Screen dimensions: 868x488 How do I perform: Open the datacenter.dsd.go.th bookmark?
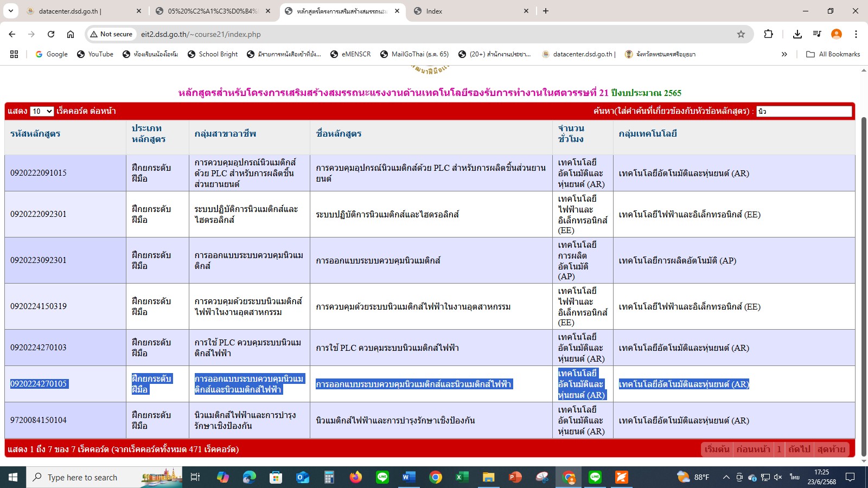coord(579,54)
